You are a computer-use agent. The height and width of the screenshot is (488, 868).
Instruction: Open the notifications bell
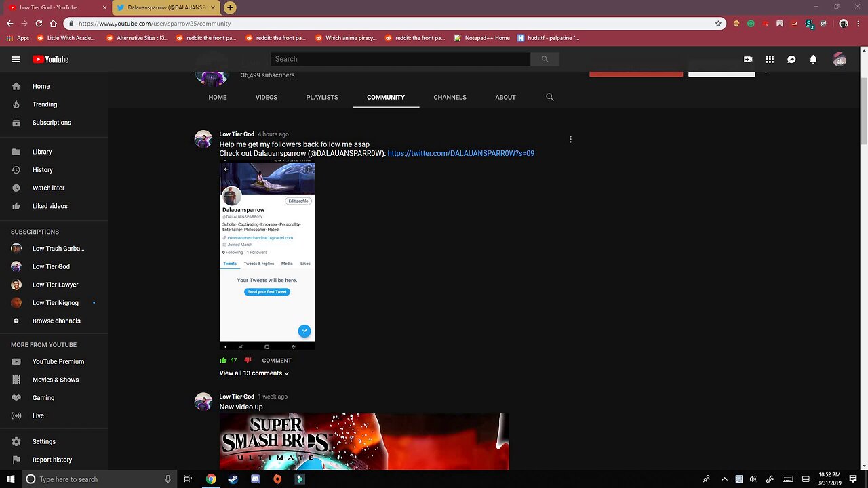point(813,59)
